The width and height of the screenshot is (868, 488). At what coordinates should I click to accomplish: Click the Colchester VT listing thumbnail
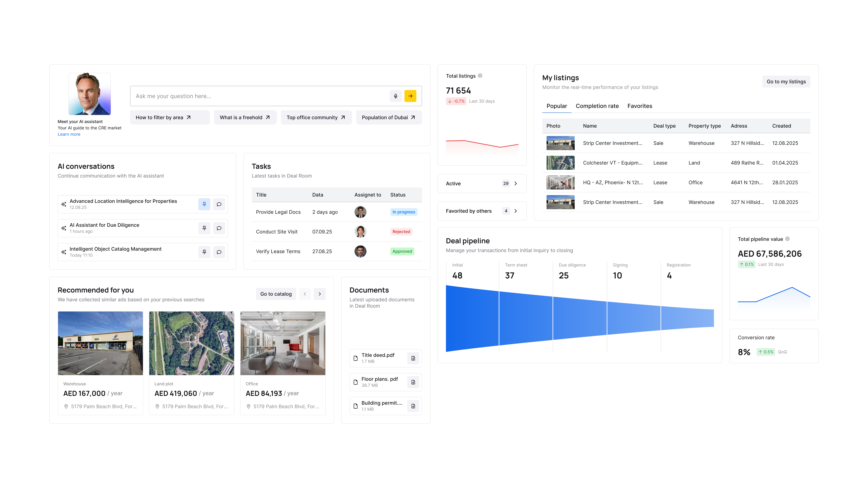click(x=560, y=163)
